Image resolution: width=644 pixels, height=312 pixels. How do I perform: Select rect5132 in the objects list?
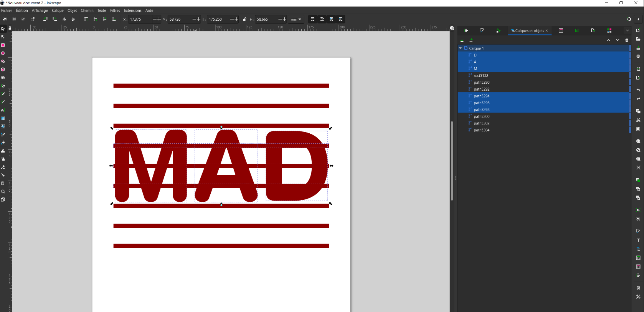(x=544, y=76)
